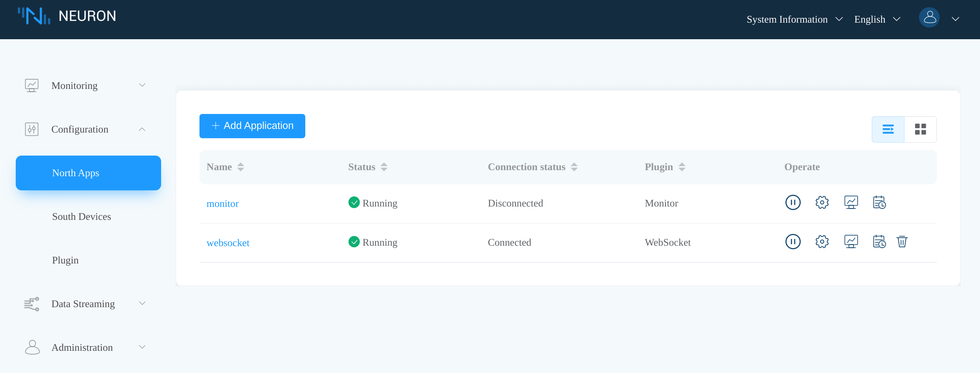Select South Devices in the sidebar

point(81,217)
